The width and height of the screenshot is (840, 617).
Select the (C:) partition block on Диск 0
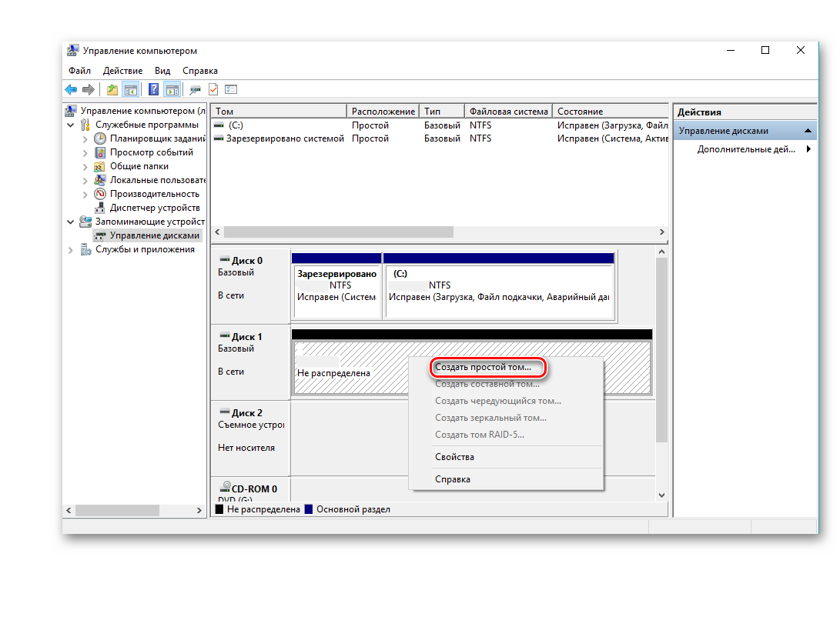pyautogui.click(x=499, y=286)
